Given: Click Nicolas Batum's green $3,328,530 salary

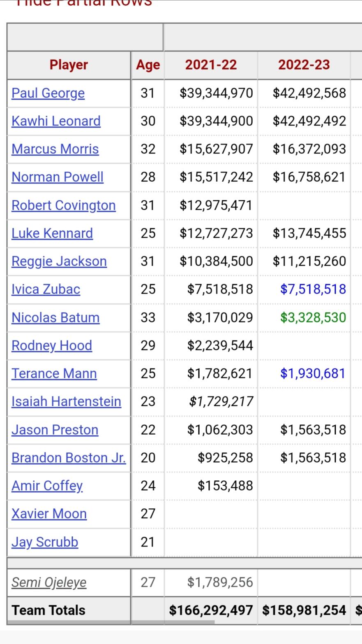Looking at the screenshot, I should (313, 317).
